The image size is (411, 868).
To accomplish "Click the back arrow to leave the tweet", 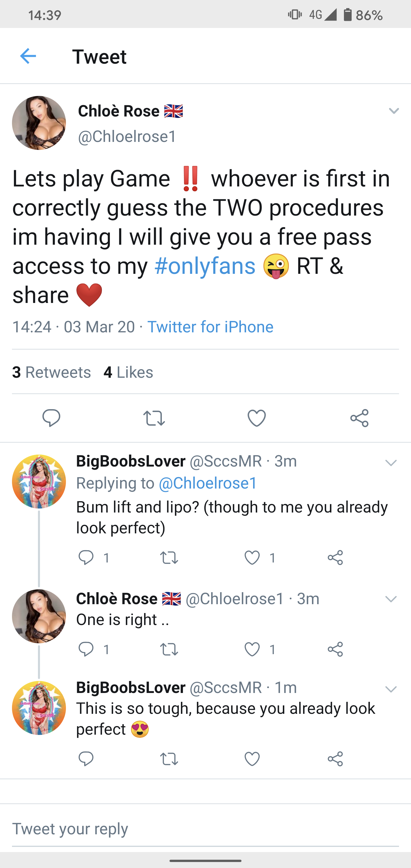I will pyautogui.click(x=29, y=56).
